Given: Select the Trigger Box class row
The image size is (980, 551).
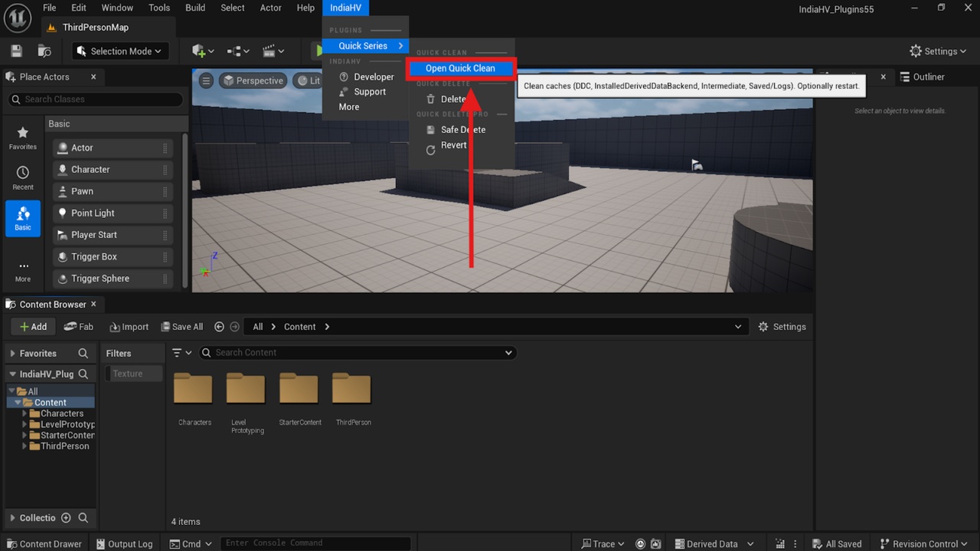Looking at the screenshot, I should coord(113,256).
